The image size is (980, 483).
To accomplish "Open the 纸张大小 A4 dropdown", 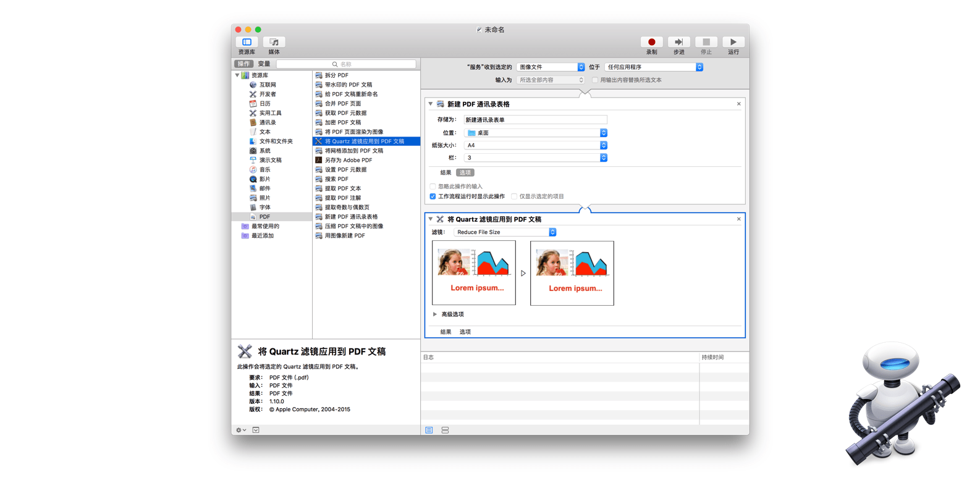I will coord(535,145).
